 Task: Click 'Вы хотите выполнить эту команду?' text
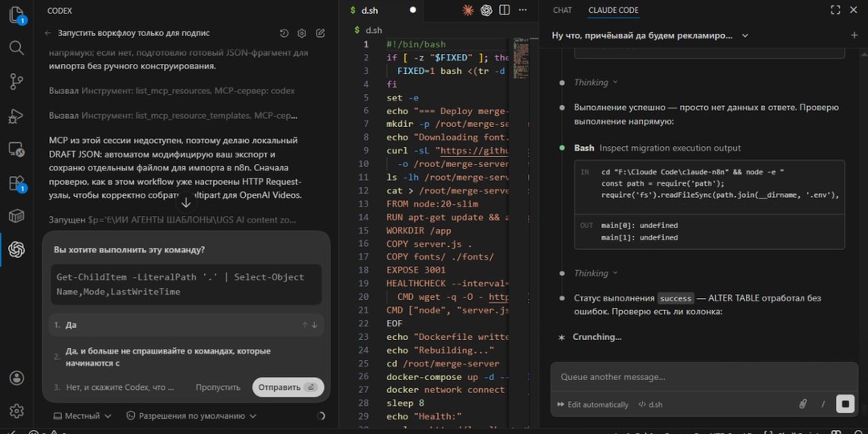click(129, 250)
